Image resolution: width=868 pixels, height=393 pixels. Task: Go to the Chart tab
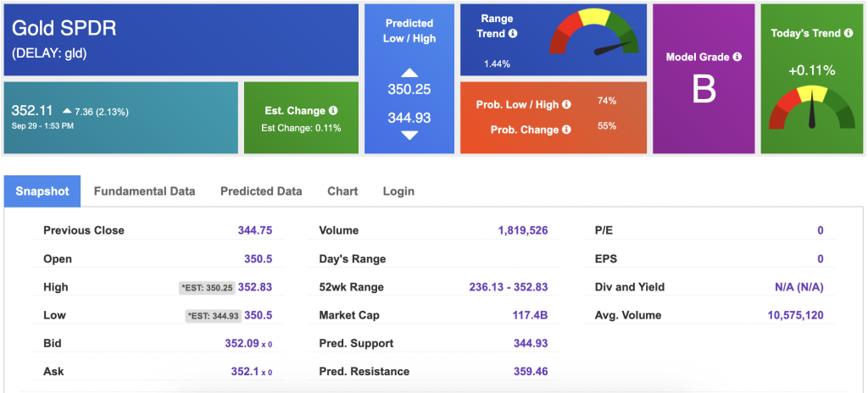[342, 191]
